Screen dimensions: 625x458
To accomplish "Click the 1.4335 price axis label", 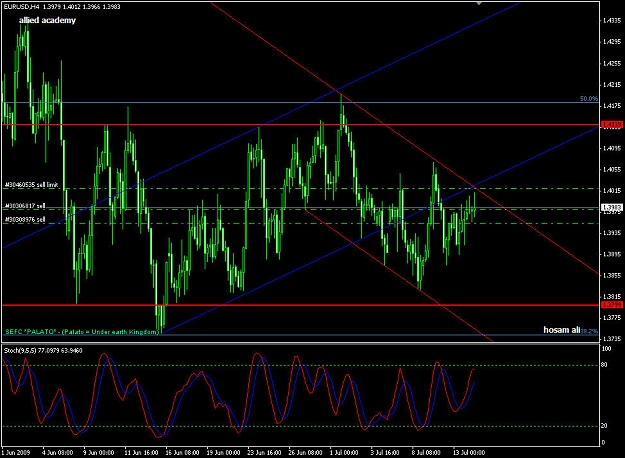I will click(x=612, y=20).
